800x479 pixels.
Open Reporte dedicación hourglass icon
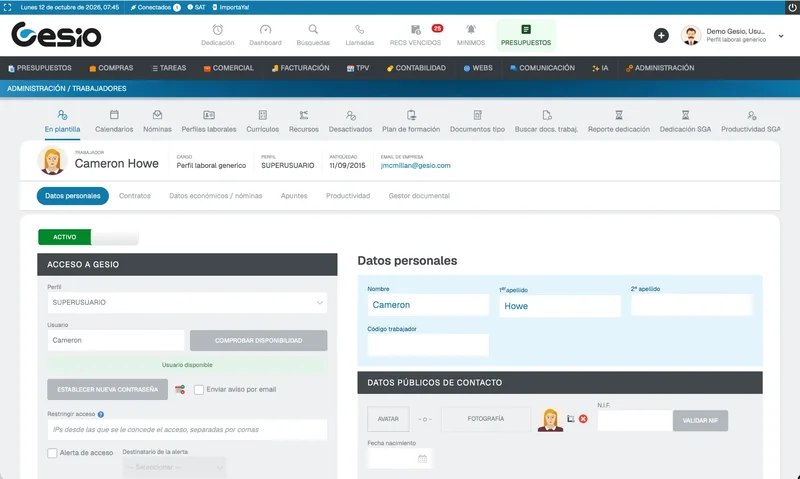619,115
